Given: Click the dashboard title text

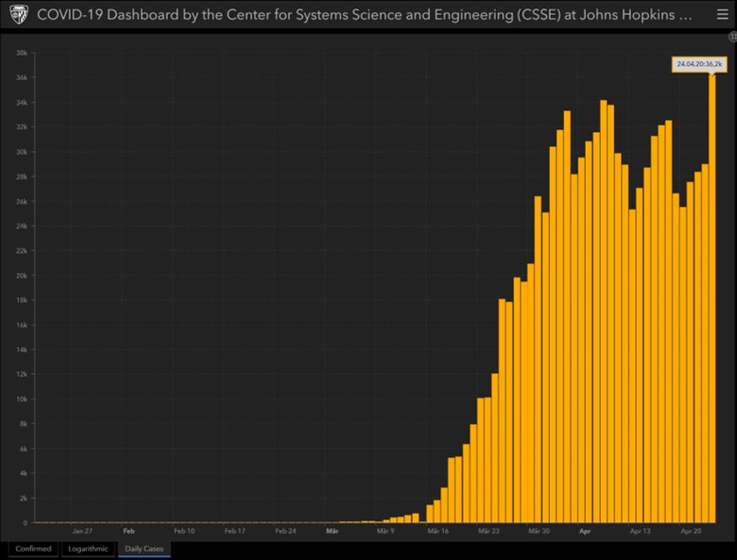Looking at the screenshot, I should [364, 14].
